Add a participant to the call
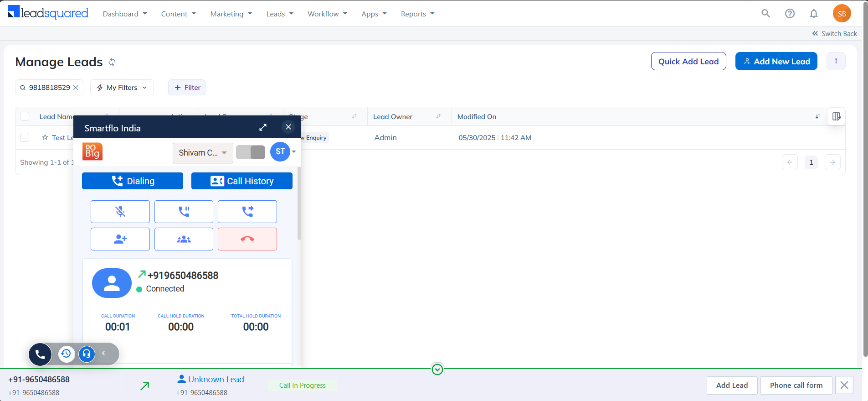The height and width of the screenshot is (401, 868). [x=120, y=239]
